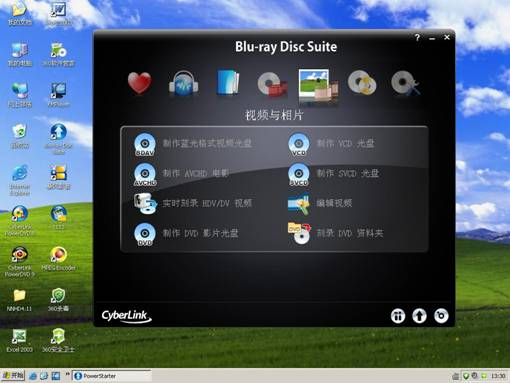
Task: Open the blue books data category
Action: click(x=228, y=82)
